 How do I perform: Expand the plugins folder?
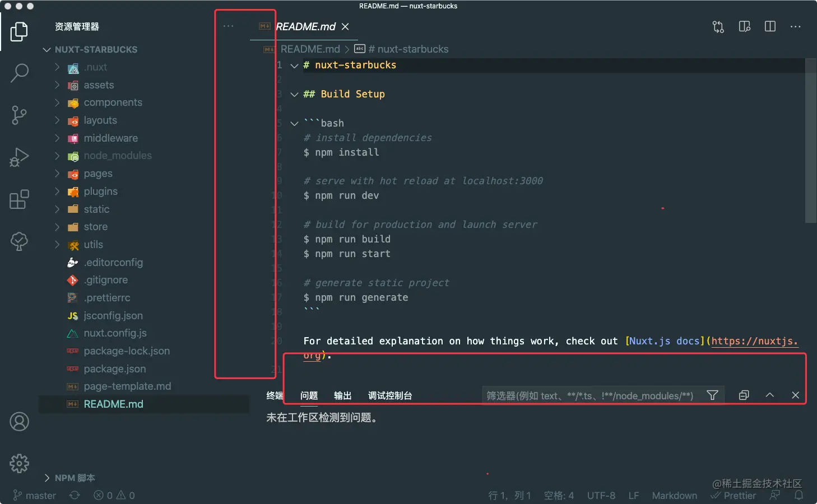click(x=57, y=192)
